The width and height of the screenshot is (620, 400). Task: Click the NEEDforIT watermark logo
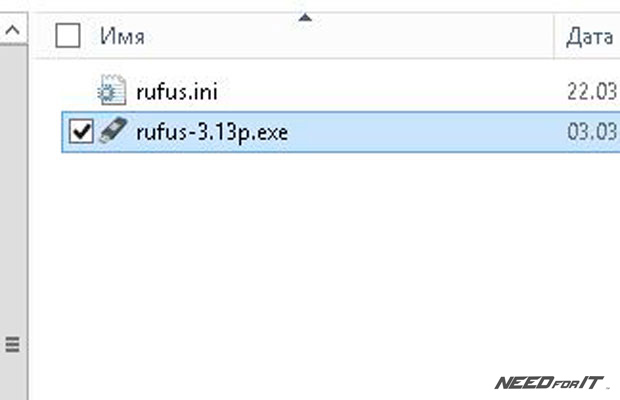click(549, 383)
